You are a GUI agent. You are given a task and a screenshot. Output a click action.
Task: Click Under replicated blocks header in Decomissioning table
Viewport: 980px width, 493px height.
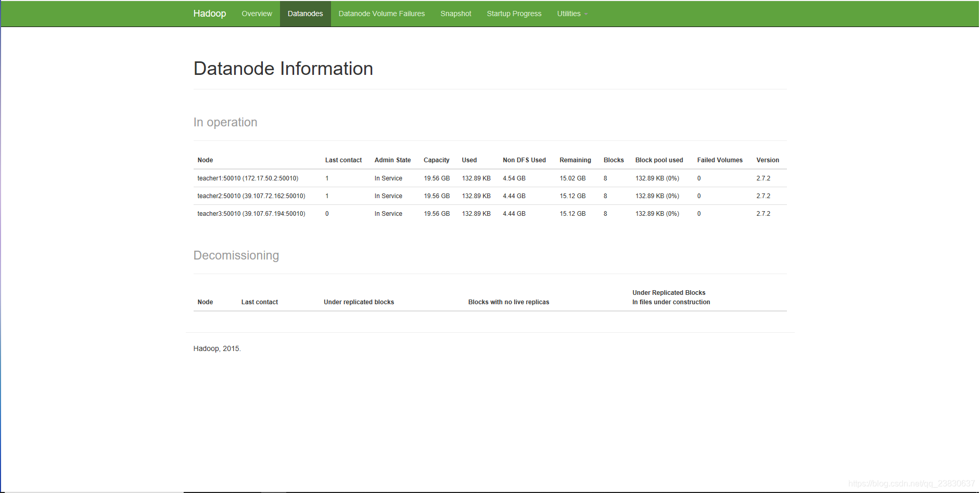click(359, 302)
